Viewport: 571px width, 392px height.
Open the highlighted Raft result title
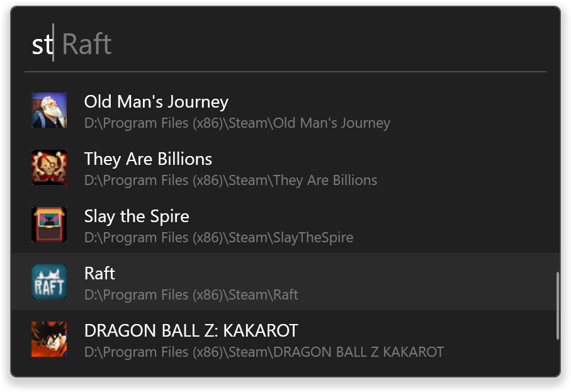pyautogui.click(x=99, y=274)
